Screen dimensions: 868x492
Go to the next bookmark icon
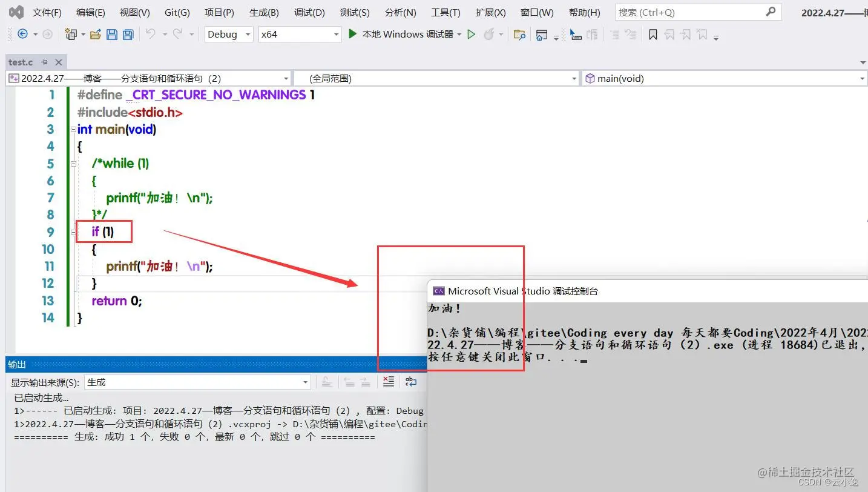[685, 35]
